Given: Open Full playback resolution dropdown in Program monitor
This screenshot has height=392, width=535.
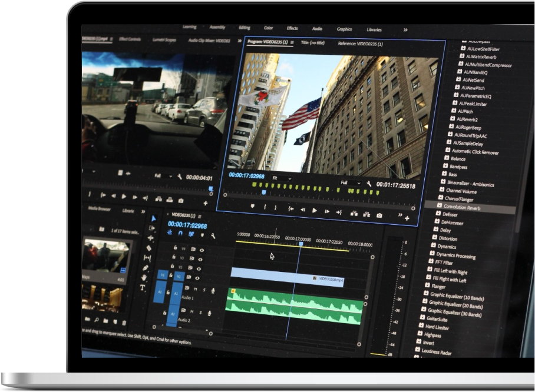Looking at the screenshot, I should 351,183.
